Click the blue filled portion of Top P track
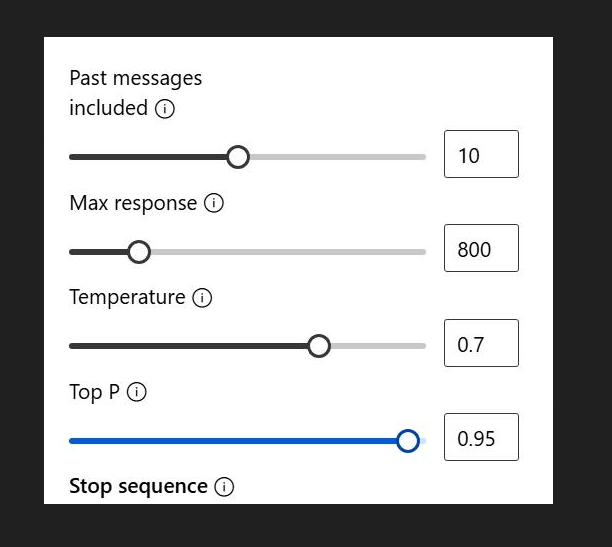This screenshot has height=547, width=612. pos(233,441)
